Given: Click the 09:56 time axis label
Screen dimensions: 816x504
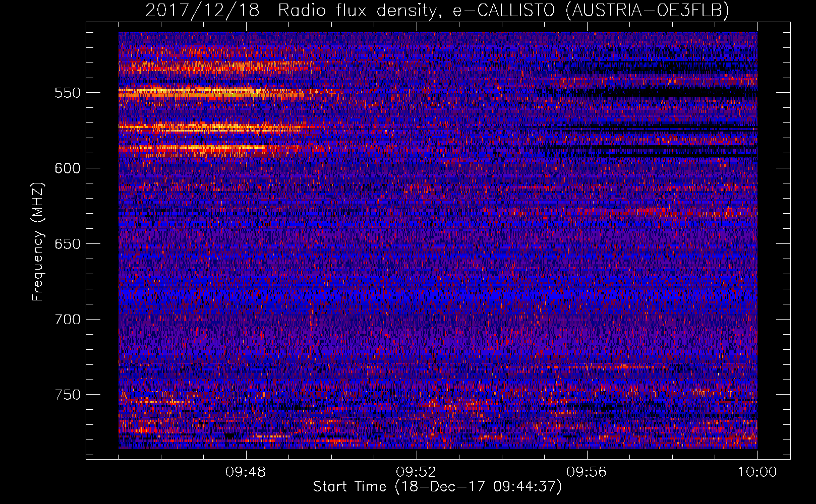Looking at the screenshot, I should pos(587,472).
